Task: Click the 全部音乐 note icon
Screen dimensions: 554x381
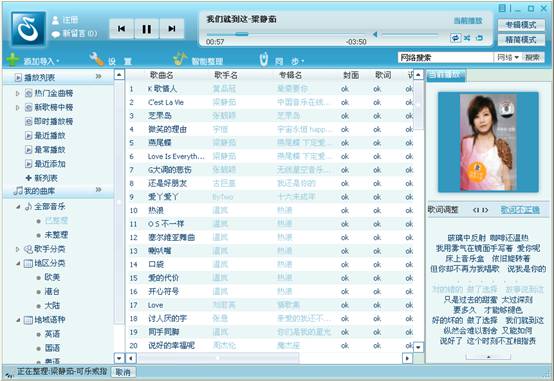Action: click(x=29, y=206)
